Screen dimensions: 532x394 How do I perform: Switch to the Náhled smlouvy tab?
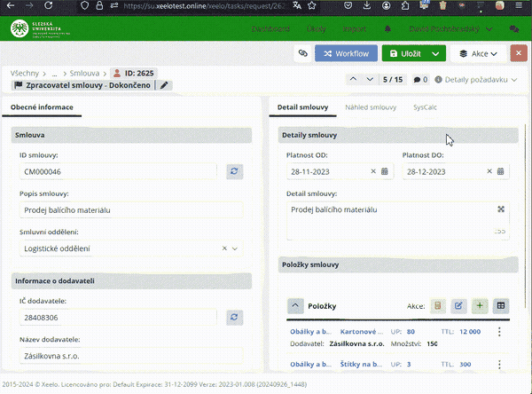pyautogui.click(x=371, y=106)
